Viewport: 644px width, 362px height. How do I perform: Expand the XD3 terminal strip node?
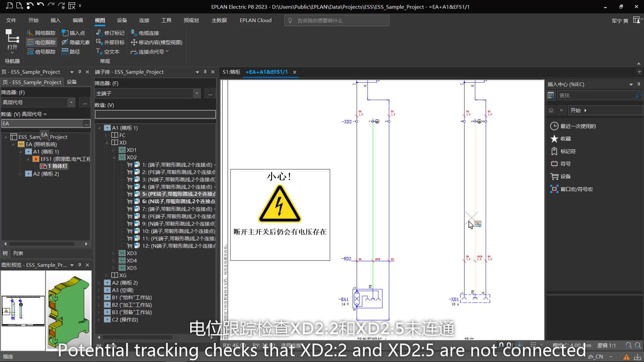(114, 253)
